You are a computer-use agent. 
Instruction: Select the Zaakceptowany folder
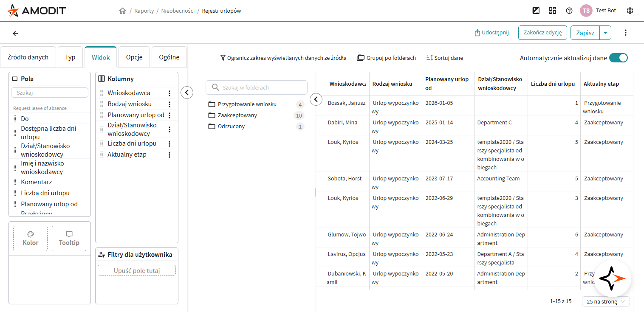coord(237,115)
